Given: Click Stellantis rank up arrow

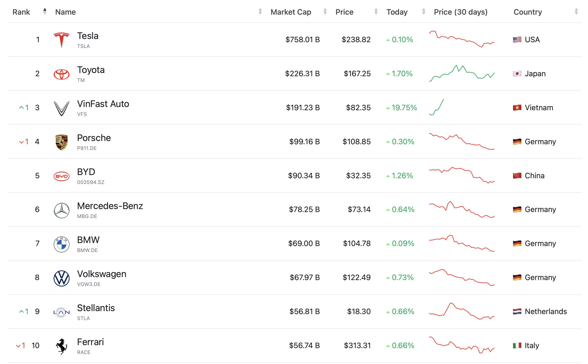Looking at the screenshot, I should (21, 311).
